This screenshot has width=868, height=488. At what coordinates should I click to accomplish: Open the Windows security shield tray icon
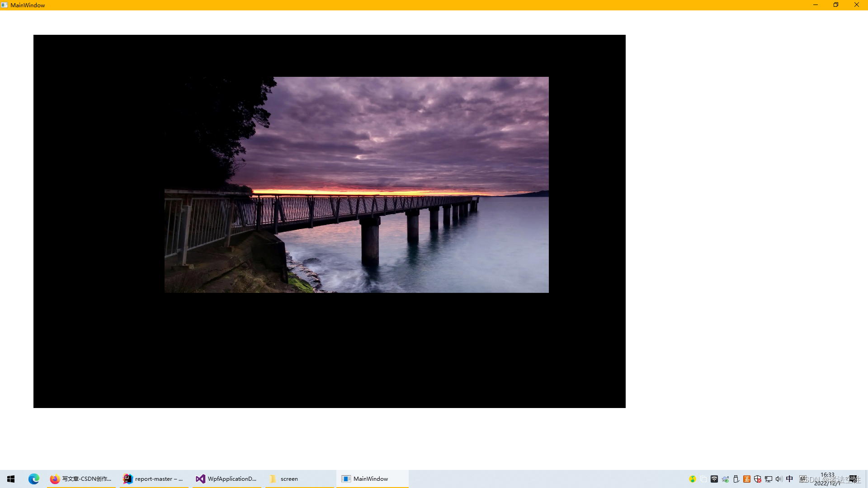(x=758, y=479)
